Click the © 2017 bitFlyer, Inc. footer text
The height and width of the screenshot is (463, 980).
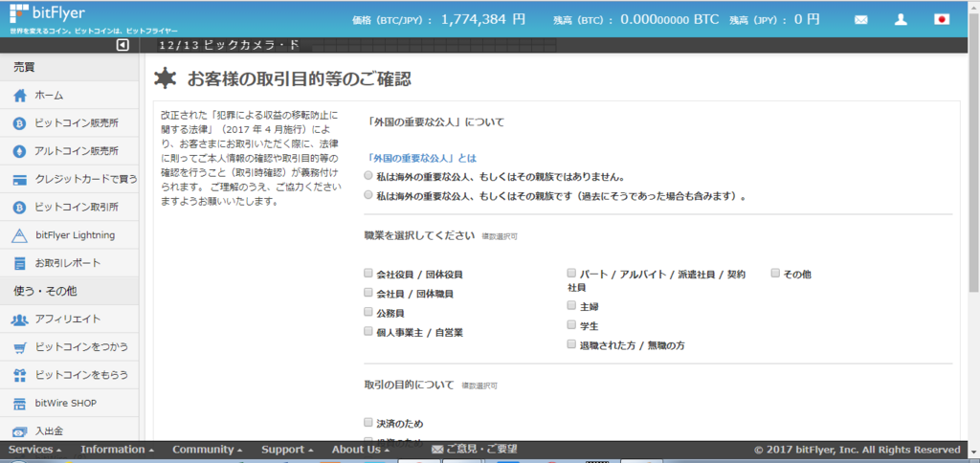pos(857,450)
